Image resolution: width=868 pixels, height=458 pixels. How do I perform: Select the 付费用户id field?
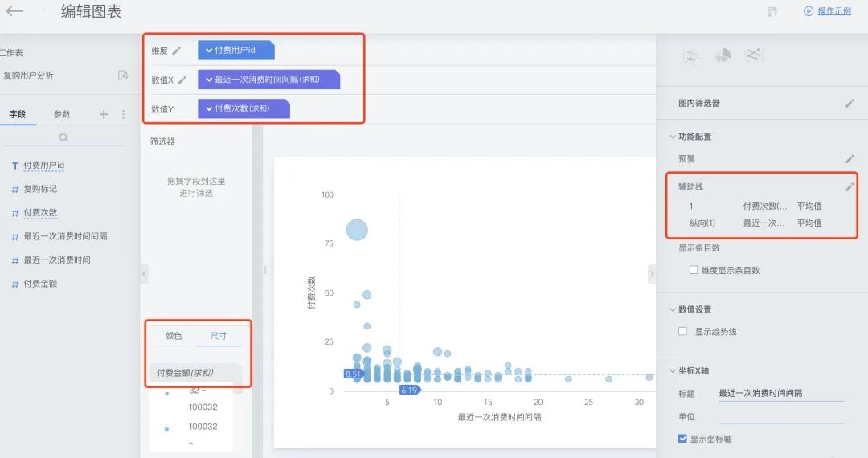pyautogui.click(x=43, y=165)
